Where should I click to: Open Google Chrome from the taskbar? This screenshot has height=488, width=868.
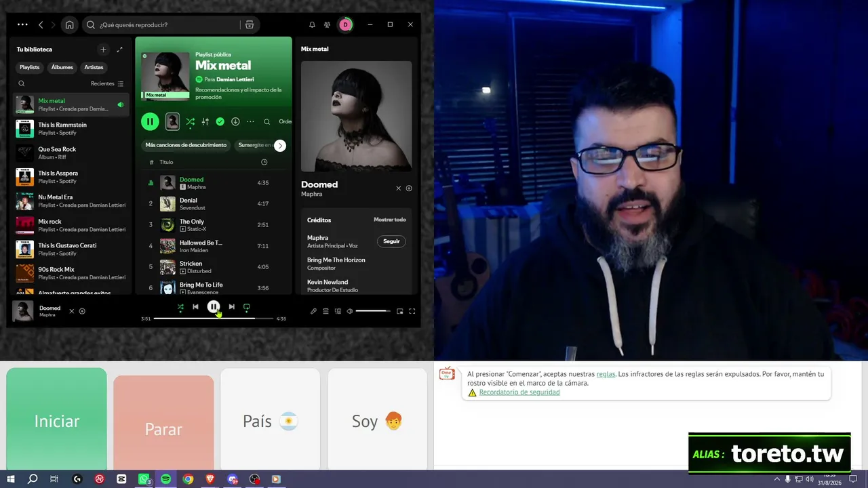click(x=188, y=479)
